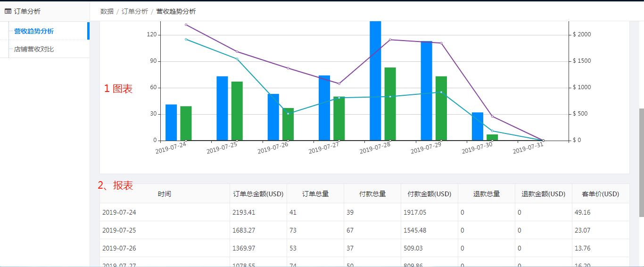Click the small green bar for 2019-07-30
Viewport: 644px width, 267px height.
pos(492,137)
